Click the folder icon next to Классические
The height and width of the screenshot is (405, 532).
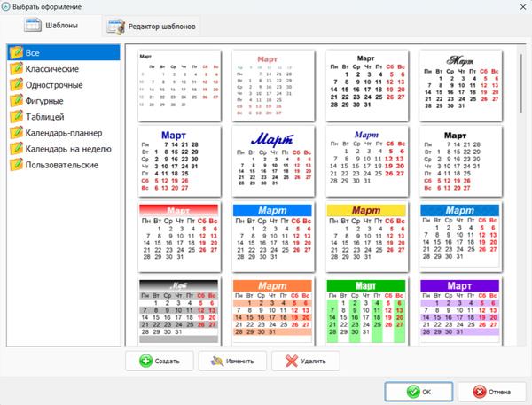[16, 68]
